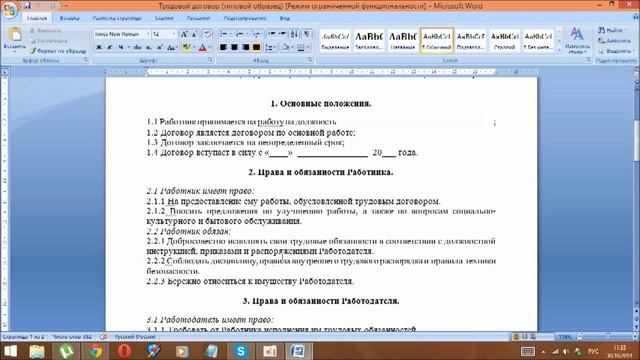The image size is (640, 360).
Task: Toggle bold Ж formatting
Action: (x=99, y=48)
